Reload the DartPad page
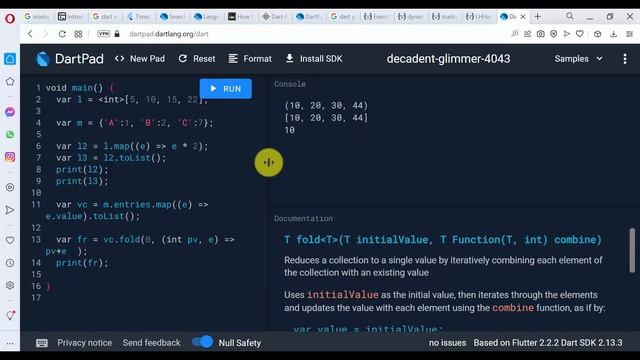The height and width of the screenshot is (360, 640). point(62,34)
